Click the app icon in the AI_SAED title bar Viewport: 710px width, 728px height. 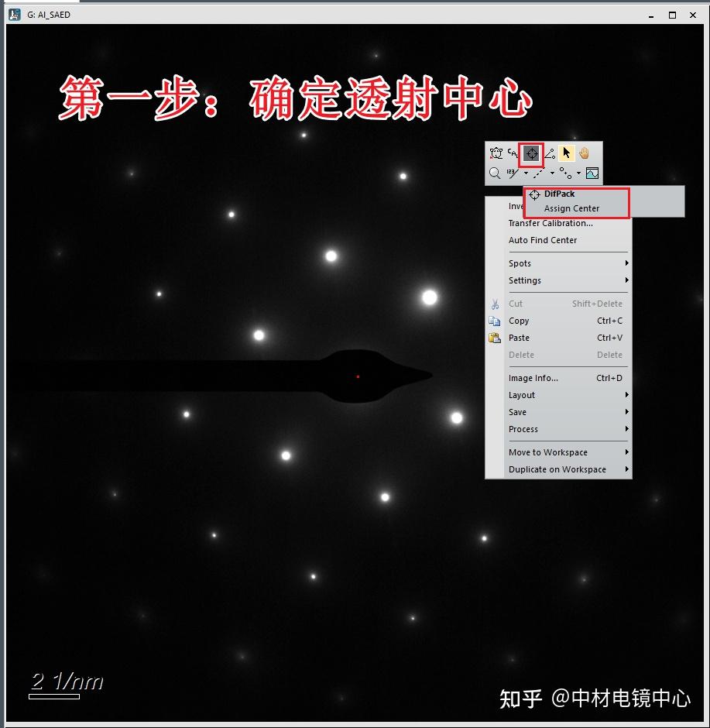[x=15, y=15]
